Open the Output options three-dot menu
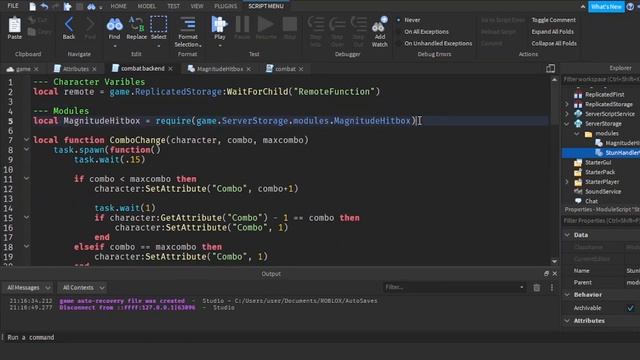640x360 pixels. [x=551, y=288]
